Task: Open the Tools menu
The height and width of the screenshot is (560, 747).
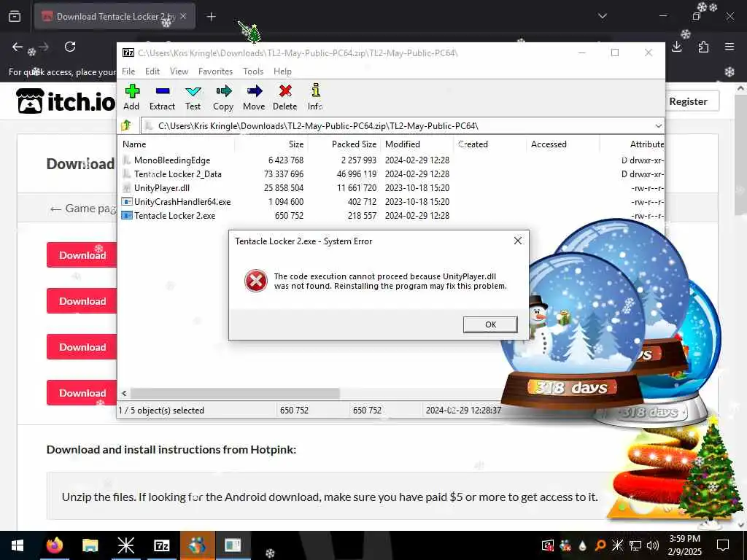Action: (253, 71)
